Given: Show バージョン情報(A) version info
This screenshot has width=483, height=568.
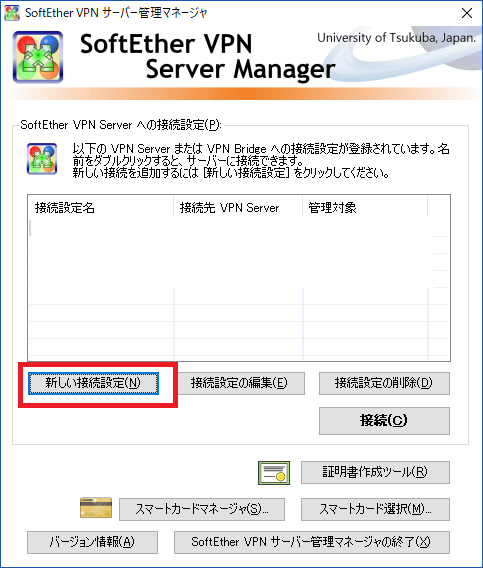Looking at the screenshot, I should click(92, 542).
